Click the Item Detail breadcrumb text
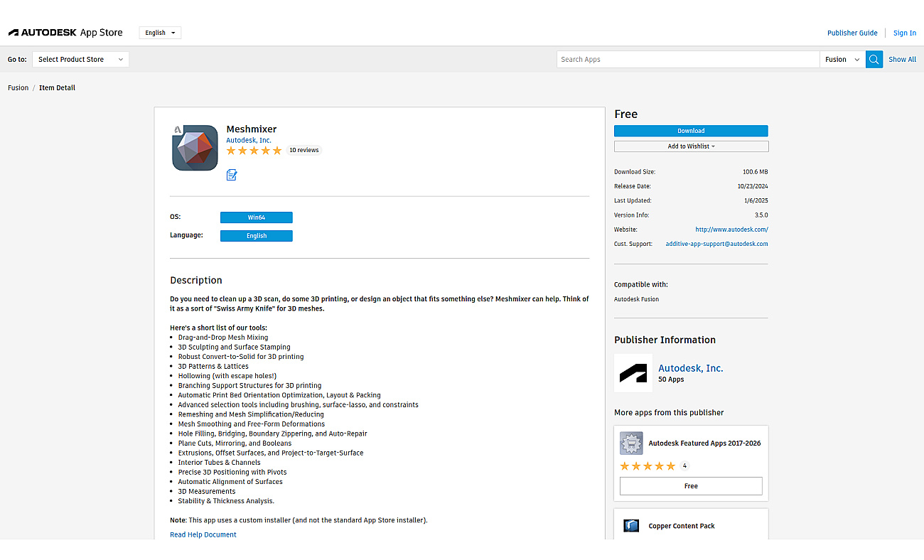This screenshot has width=924, height=560. (x=57, y=88)
